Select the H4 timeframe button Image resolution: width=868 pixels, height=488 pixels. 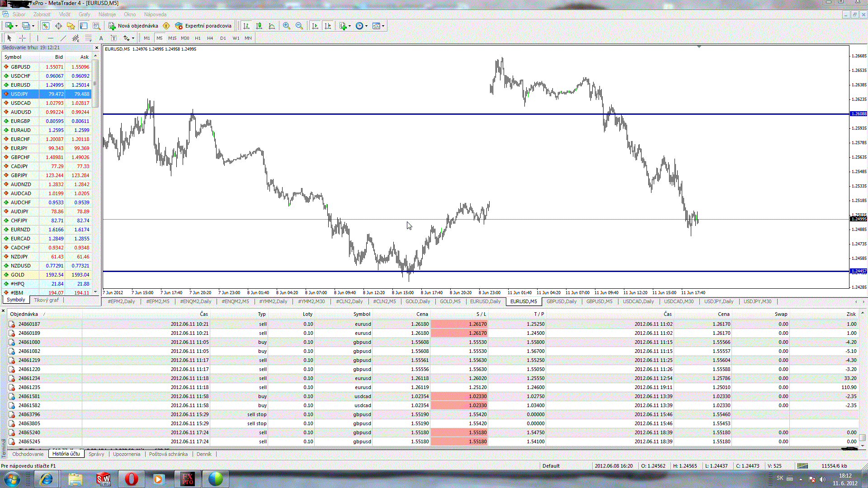tap(210, 38)
